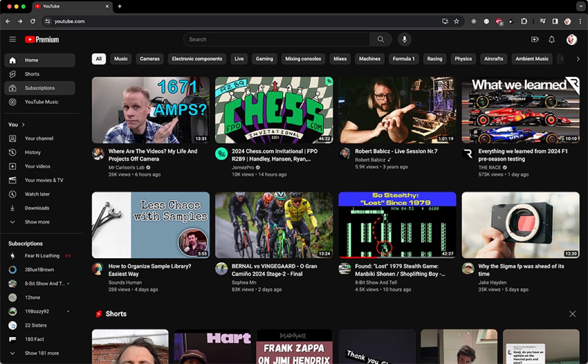Open the Create video icon
This screenshot has height=364, width=588.
pyautogui.click(x=535, y=39)
